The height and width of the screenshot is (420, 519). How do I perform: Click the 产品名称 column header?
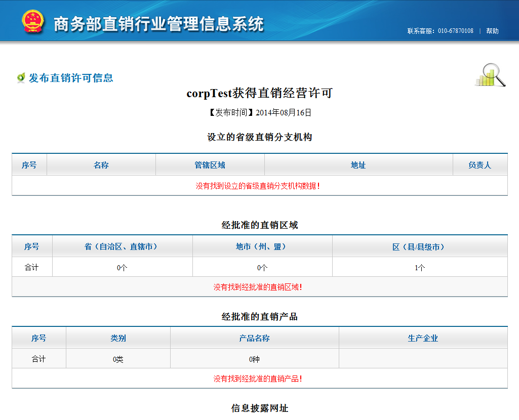(255, 338)
